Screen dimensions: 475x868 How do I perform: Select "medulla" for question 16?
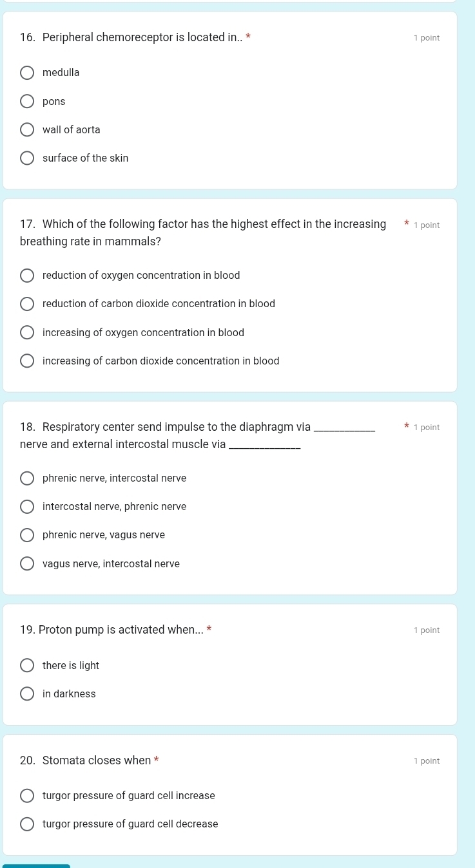(27, 72)
